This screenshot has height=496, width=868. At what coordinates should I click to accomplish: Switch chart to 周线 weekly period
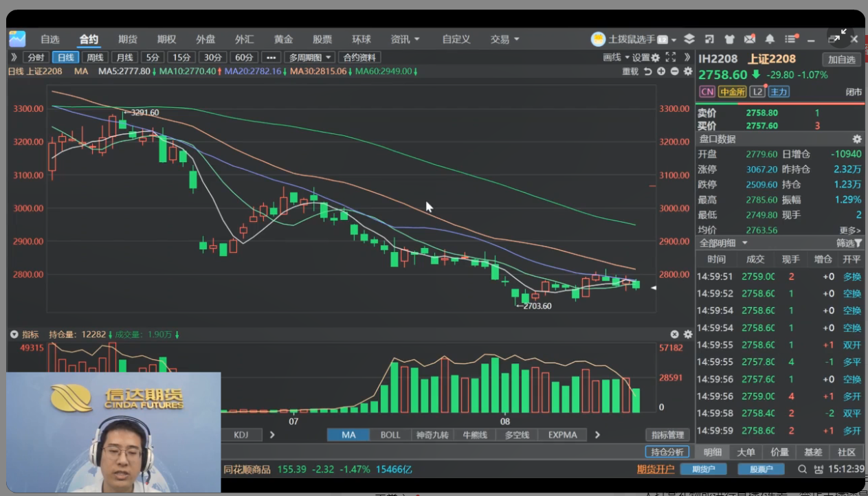95,58
